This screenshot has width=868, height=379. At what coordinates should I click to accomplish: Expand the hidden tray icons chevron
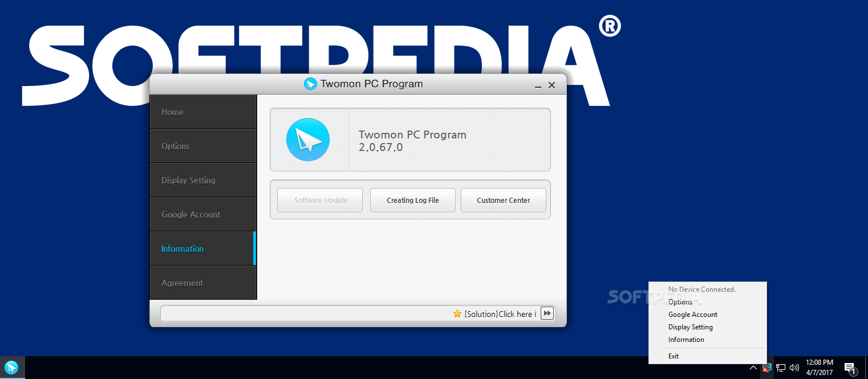[x=753, y=368]
